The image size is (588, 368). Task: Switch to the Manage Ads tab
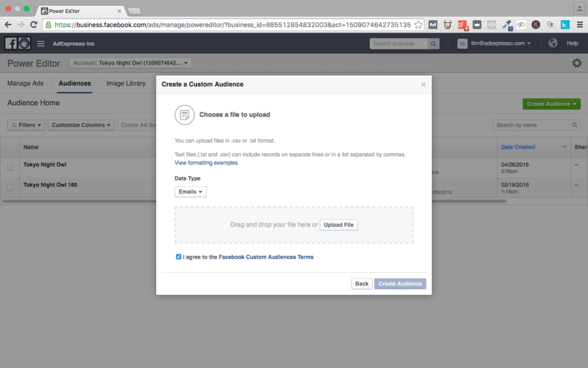click(25, 83)
